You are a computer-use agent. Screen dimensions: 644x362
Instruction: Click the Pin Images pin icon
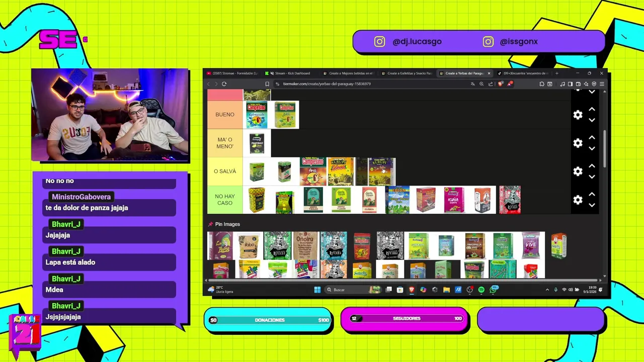[210, 224]
